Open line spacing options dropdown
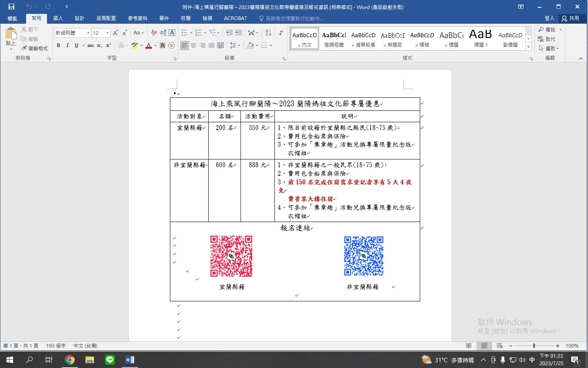This screenshot has width=588, height=368. click(235, 45)
